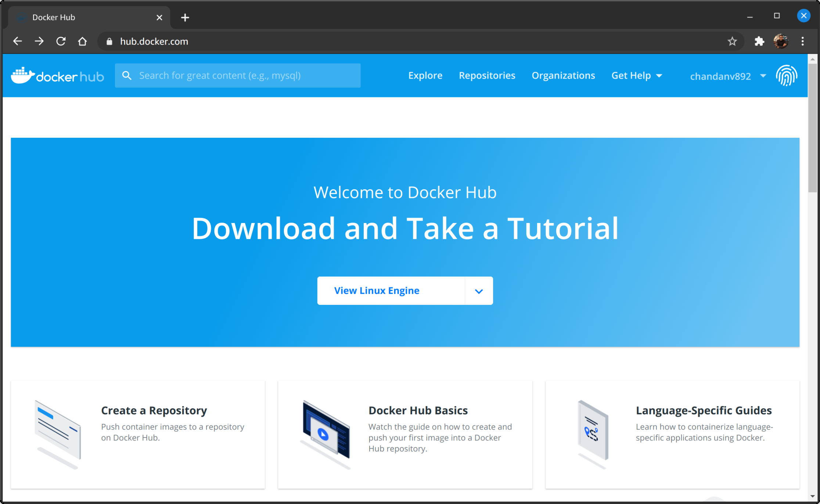Click the browser profile avatar
This screenshot has height=504, width=820.
coord(781,41)
